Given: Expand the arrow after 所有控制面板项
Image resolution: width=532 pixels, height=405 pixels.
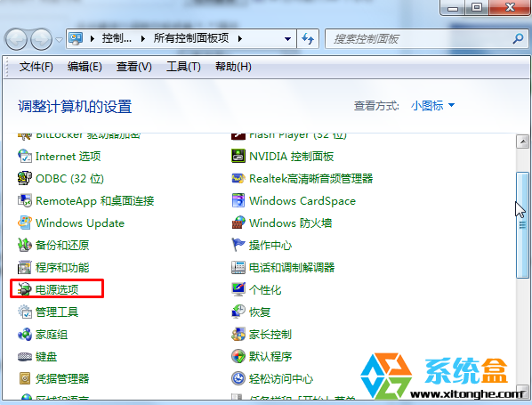Looking at the screenshot, I should pyautogui.click(x=240, y=38).
